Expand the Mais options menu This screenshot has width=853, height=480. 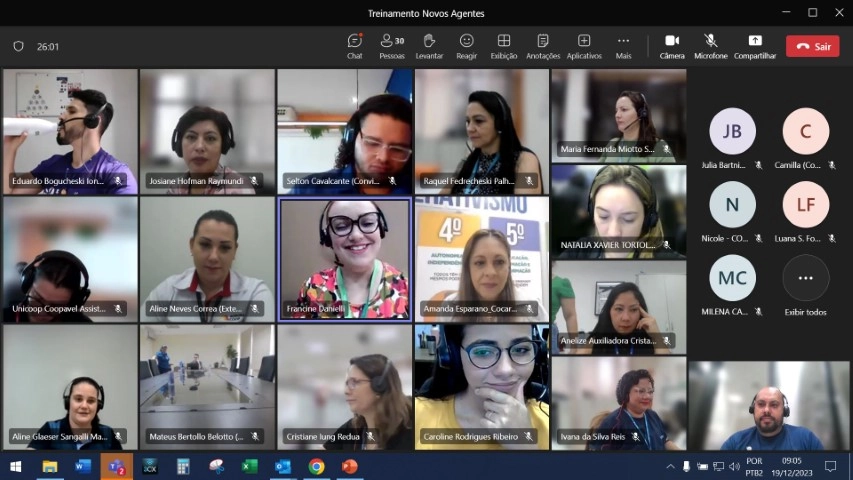(623, 46)
